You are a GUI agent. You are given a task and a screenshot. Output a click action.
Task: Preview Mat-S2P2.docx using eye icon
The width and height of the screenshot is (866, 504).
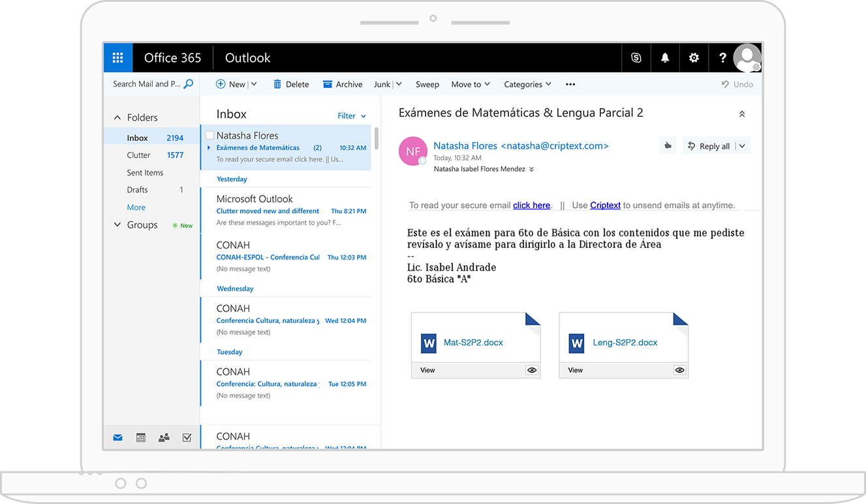532,370
